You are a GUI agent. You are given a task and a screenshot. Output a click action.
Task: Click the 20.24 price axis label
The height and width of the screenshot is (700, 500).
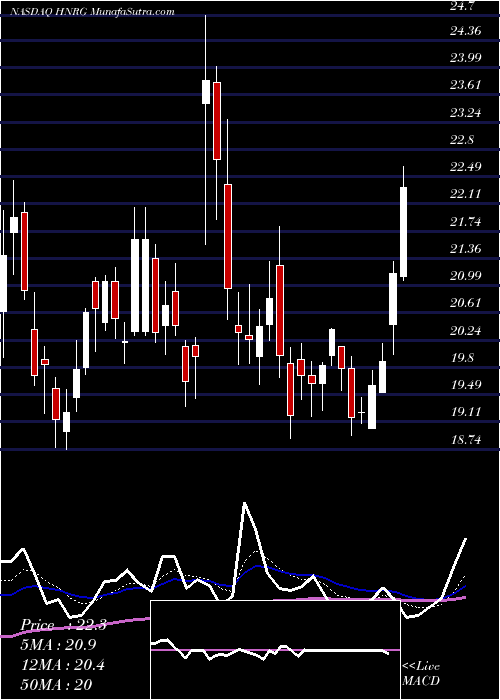pyautogui.click(x=465, y=331)
